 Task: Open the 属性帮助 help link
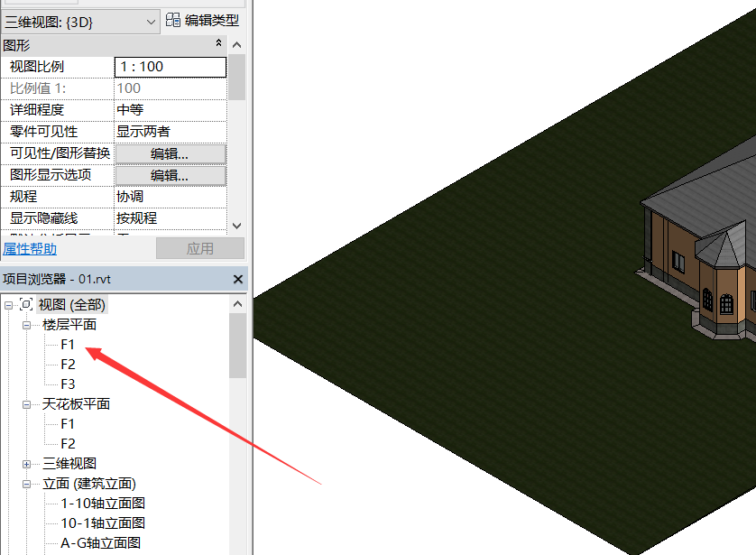pos(30,249)
